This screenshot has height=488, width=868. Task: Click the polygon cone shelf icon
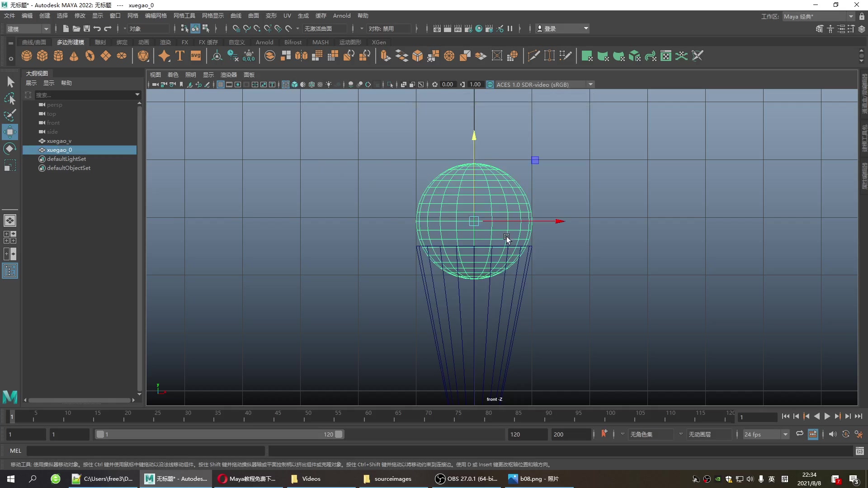click(74, 56)
